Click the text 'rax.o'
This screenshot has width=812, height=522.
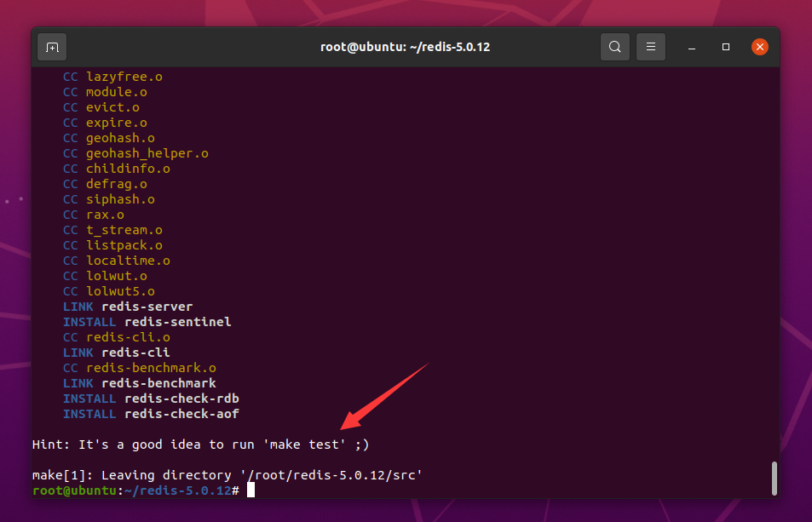[105, 215]
